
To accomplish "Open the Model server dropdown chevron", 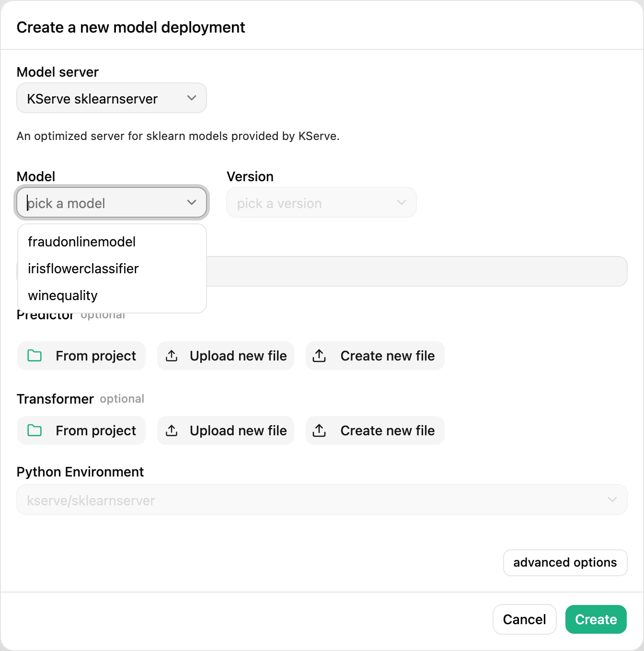I will coord(192,98).
